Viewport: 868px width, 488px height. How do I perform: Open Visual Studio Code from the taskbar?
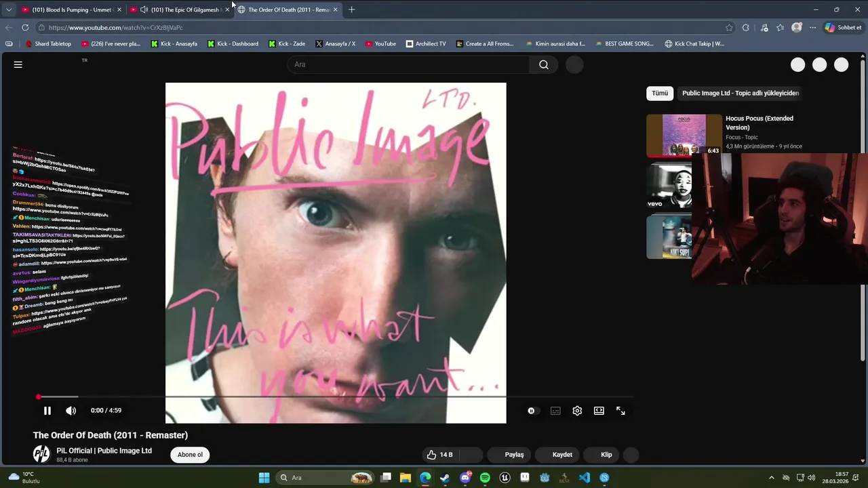click(x=584, y=478)
